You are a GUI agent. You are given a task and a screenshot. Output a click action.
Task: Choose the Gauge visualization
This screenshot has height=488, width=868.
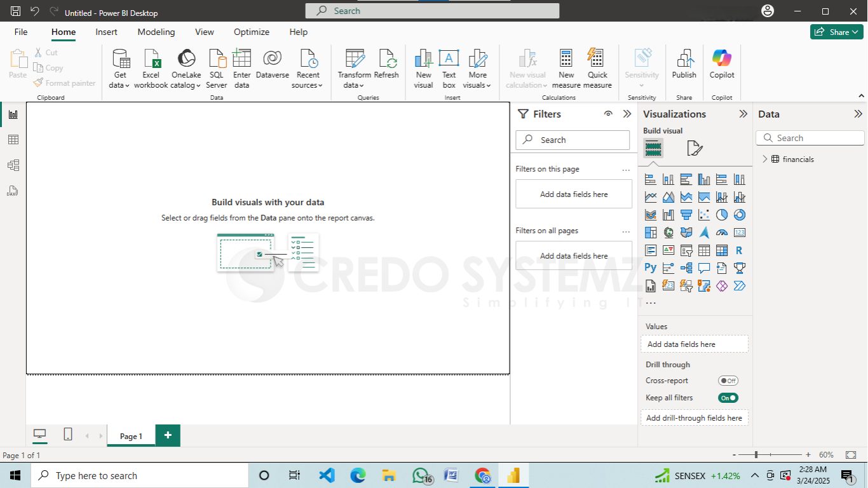[x=722, y=233]
